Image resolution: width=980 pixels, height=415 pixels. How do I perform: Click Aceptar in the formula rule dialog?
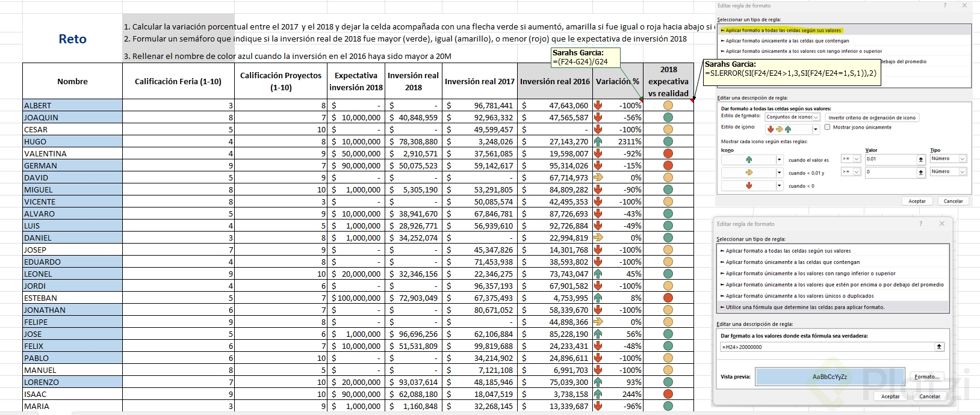890,396
